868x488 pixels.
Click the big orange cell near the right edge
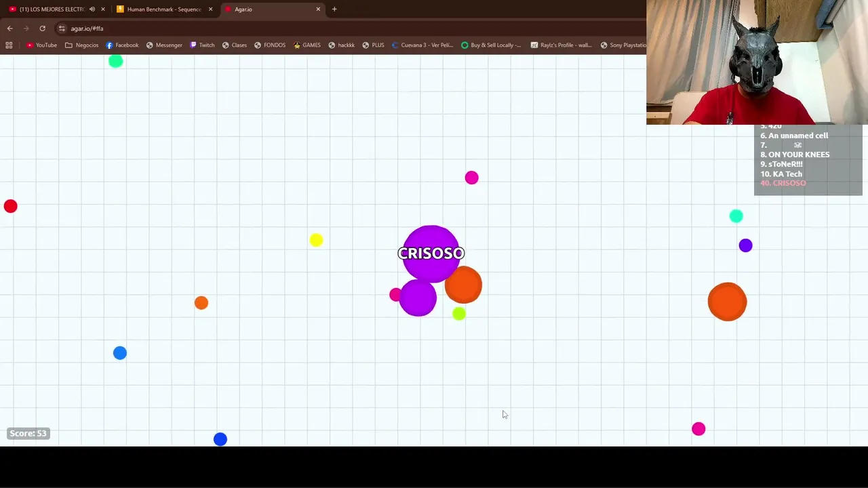(x=727, y=302)
